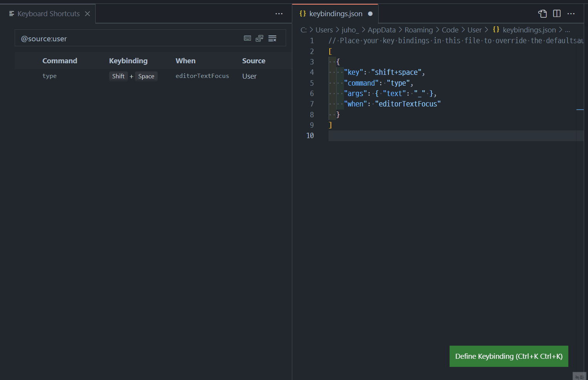Expand the trailing ellipsis breadcrumb
This screenshot has width=588, height=380.
(567, 30)
